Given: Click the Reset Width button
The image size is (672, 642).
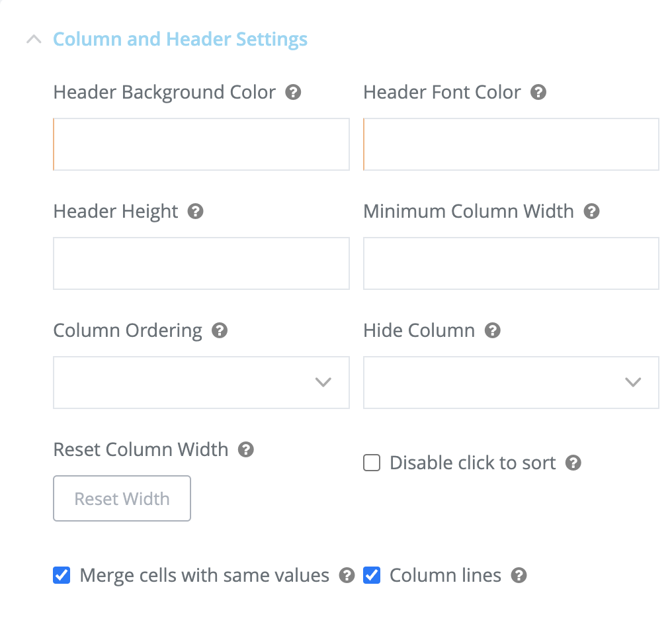Looking at the screenshot, I should [122, 498].
